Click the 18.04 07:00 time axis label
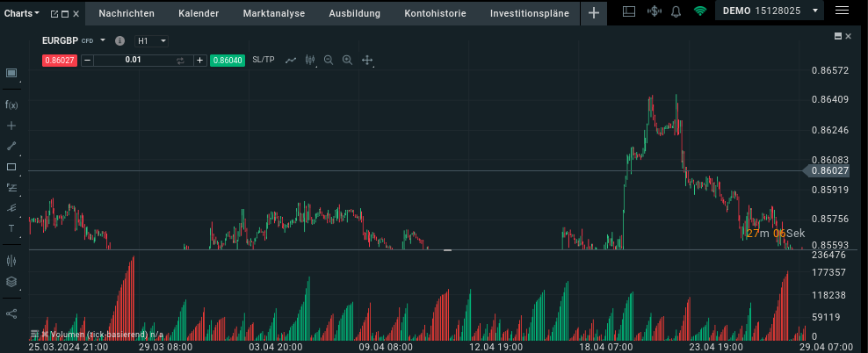The height and width of the screenshot is (353, 868). 605,348
